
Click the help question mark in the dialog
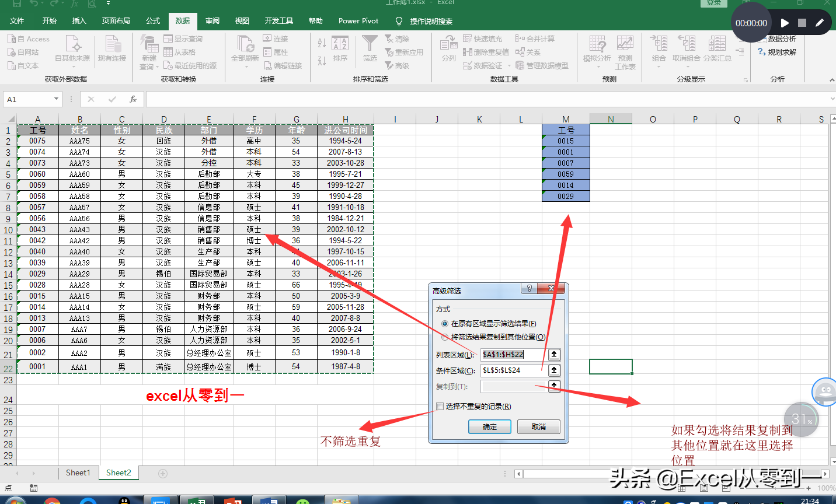pyautogui.click(x=530, y=288)
